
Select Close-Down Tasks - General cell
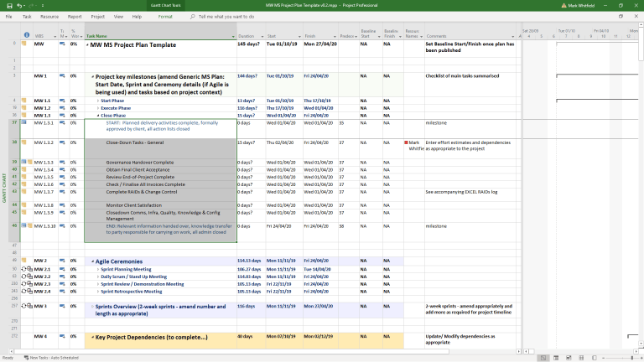point(161,148)
